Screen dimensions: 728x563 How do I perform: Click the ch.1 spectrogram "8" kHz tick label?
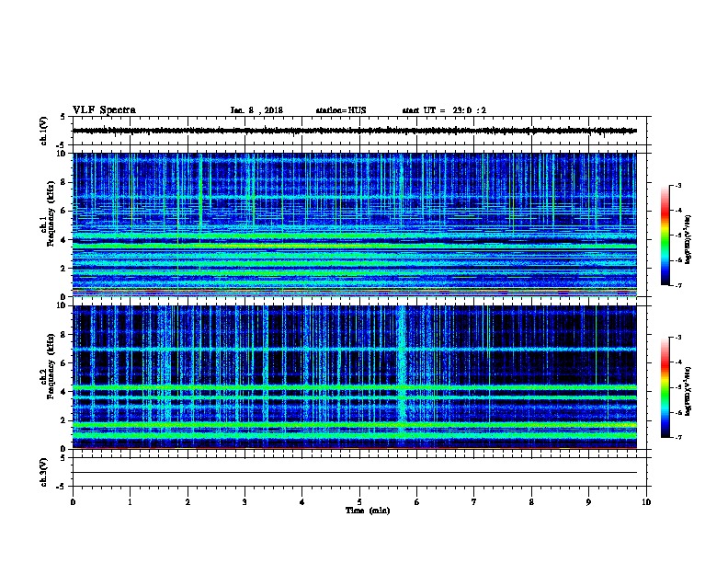[x=65, y=182]
